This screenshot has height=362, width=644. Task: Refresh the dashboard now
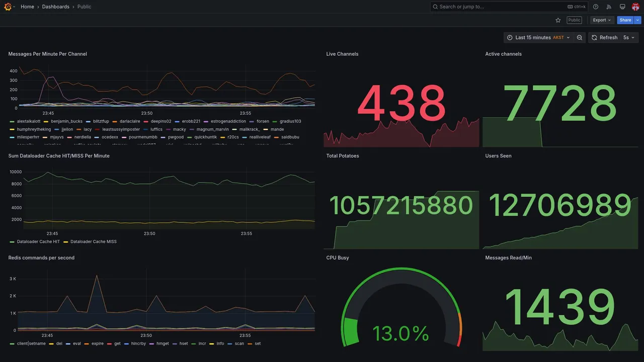[604, 38]
